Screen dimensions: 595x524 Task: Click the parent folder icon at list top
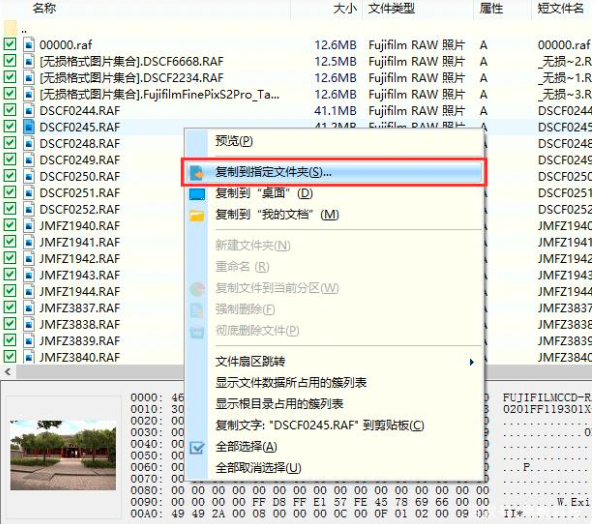coord(10,28)
